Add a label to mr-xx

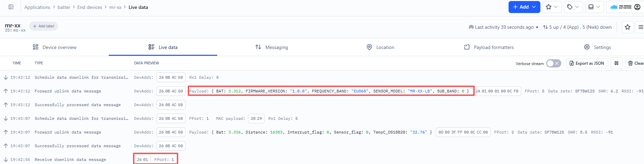click(43, 26)
